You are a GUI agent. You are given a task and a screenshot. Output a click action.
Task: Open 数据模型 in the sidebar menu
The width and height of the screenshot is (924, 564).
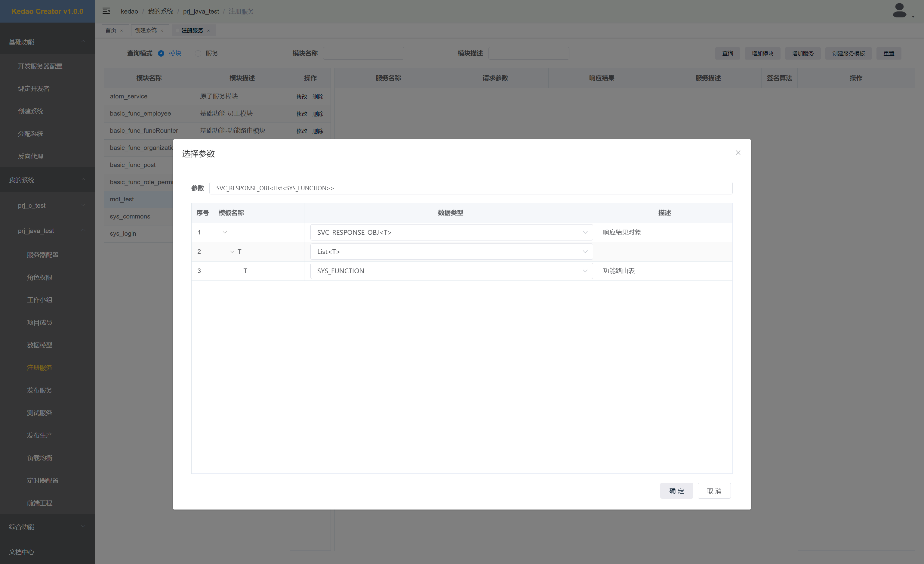pyautogui.click(x=40, y=345)
